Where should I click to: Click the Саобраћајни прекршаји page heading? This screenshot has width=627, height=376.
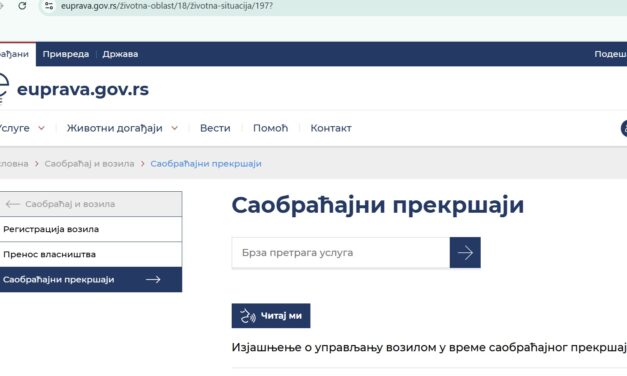click(x=378, y=205)
